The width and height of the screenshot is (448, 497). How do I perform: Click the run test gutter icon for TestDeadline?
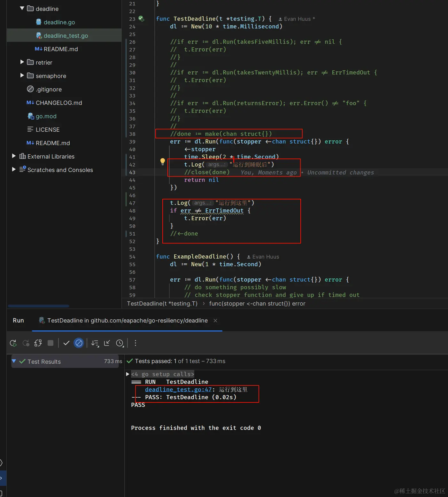coord(141,19)
